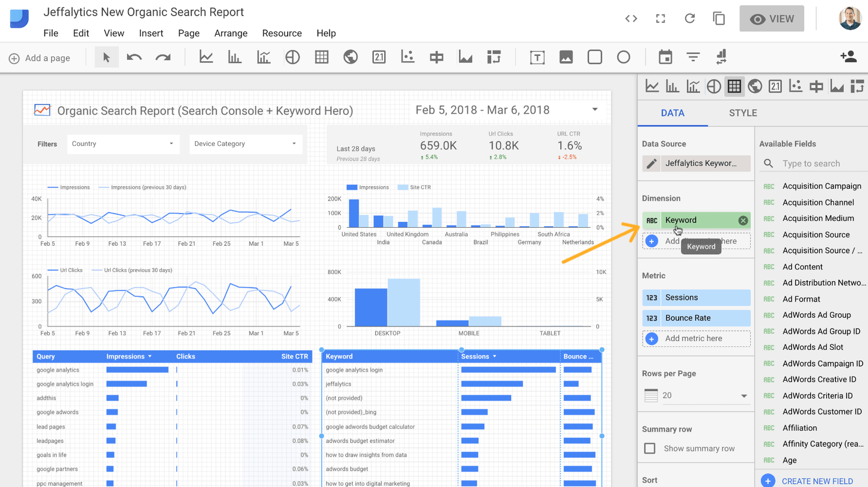
Task: Insert a table from top toolbar
Action: point(322,57)
